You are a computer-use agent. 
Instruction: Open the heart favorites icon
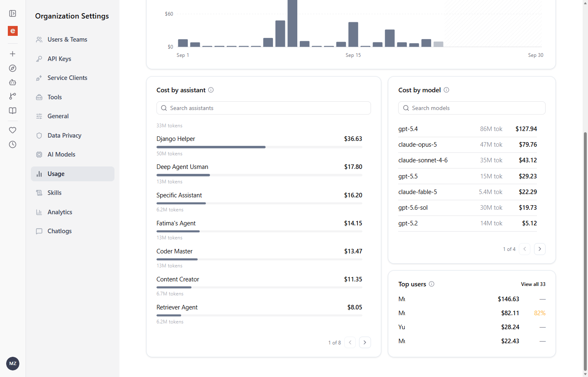click(x=13, y=130)
